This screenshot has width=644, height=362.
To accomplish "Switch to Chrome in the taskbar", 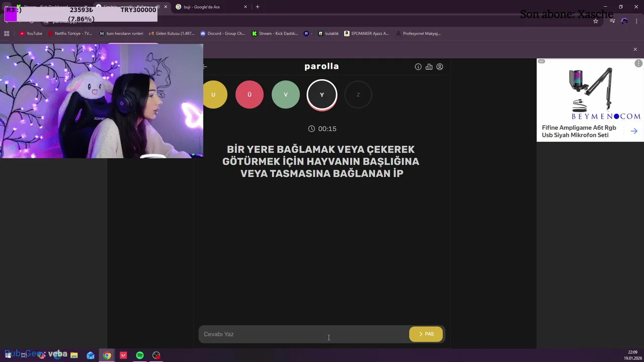I will pos(107,355).
